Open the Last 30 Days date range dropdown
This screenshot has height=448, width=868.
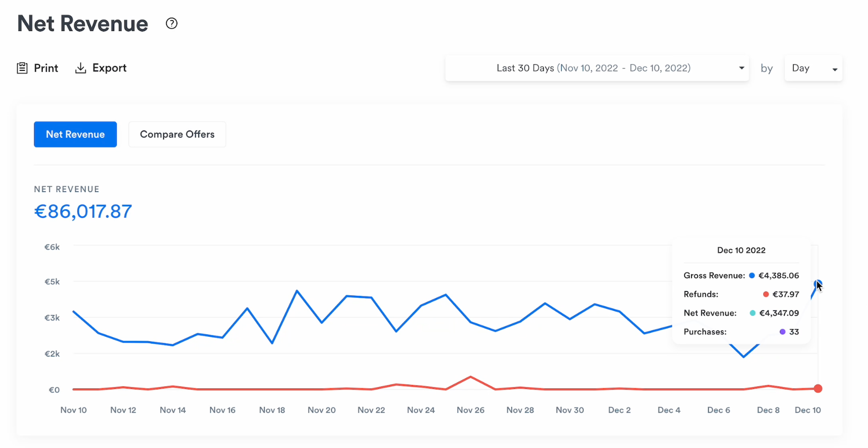(x=593, y=68)
